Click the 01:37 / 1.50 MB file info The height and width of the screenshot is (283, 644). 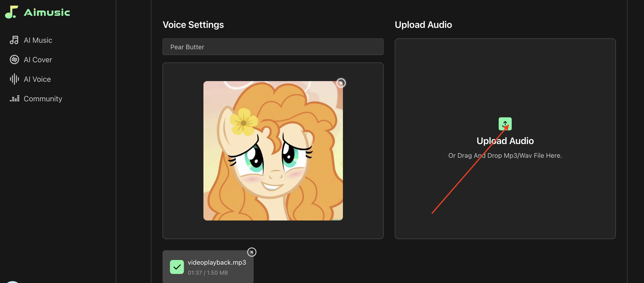point(208,273)
